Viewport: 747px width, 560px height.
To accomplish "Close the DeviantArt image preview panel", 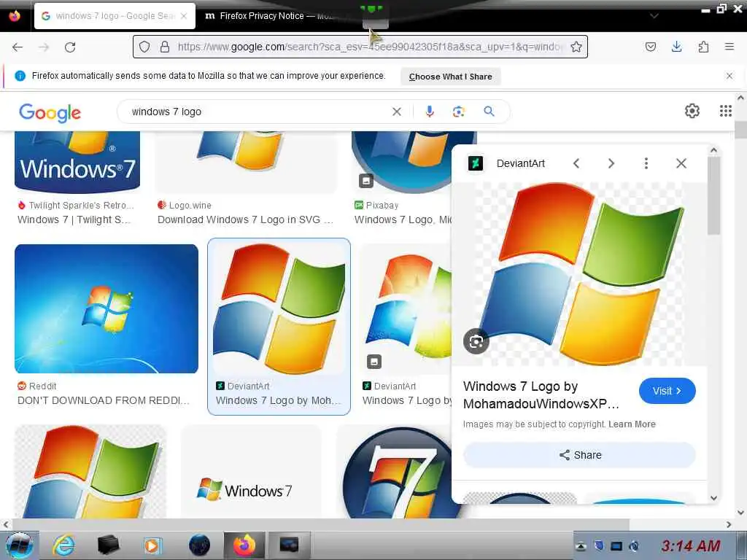I will coord(681,163).
